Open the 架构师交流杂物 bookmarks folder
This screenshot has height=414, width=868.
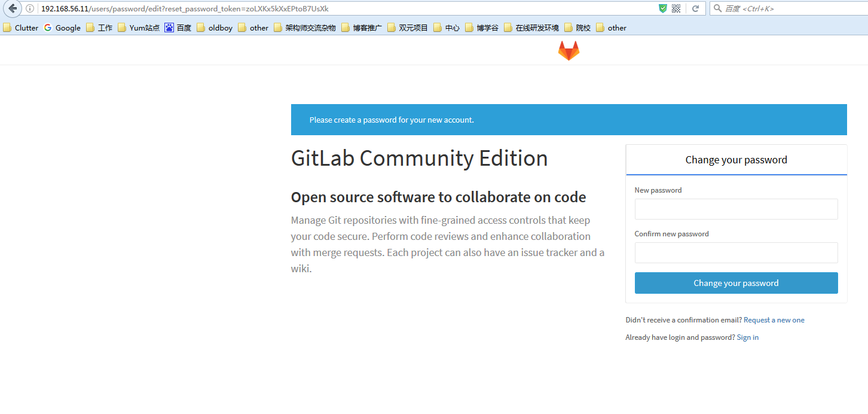(305, 28)
